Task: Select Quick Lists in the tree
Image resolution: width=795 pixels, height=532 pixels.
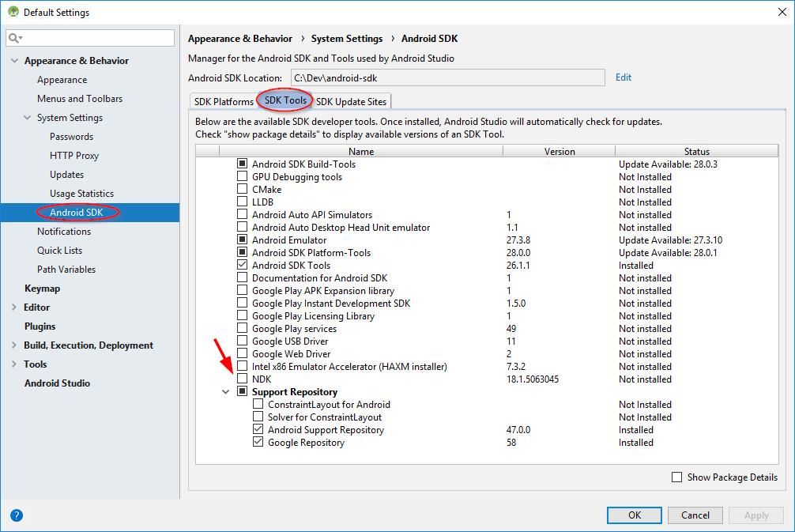Action: point(59,250)
